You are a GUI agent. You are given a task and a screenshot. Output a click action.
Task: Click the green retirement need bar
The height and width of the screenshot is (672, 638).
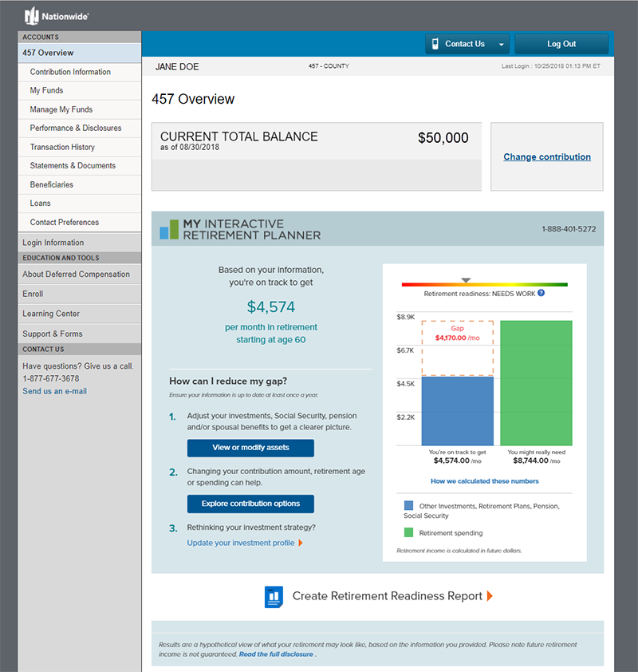tap(536, 383)
